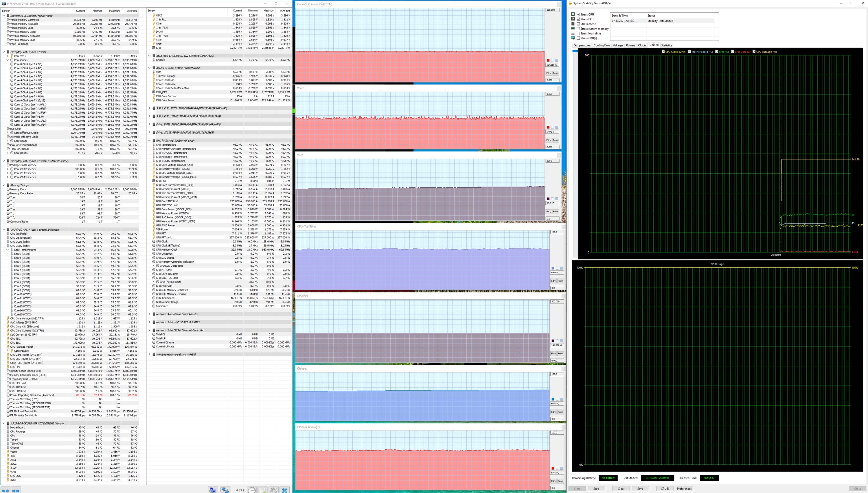Viewport: 868px width, 493px height.
Task: Uncheck Stress CPU in AIDA64
Action: pos(578,14)
